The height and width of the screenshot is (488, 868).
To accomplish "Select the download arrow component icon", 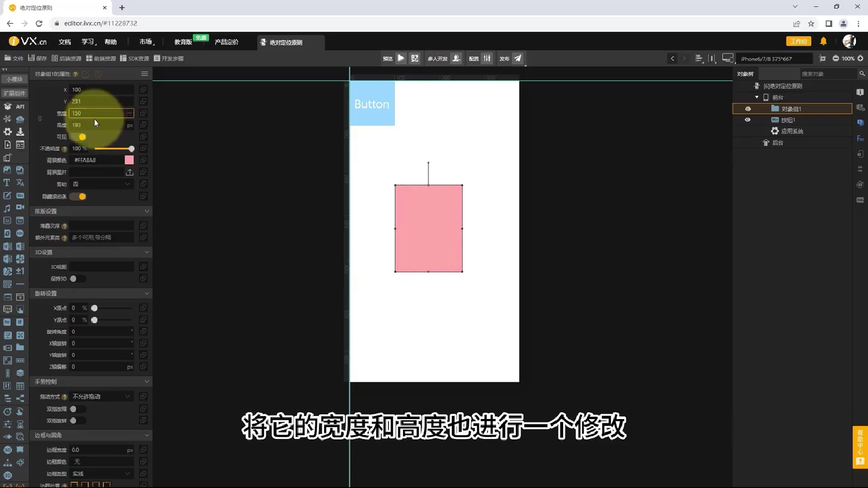I will (x=20, y=132).
